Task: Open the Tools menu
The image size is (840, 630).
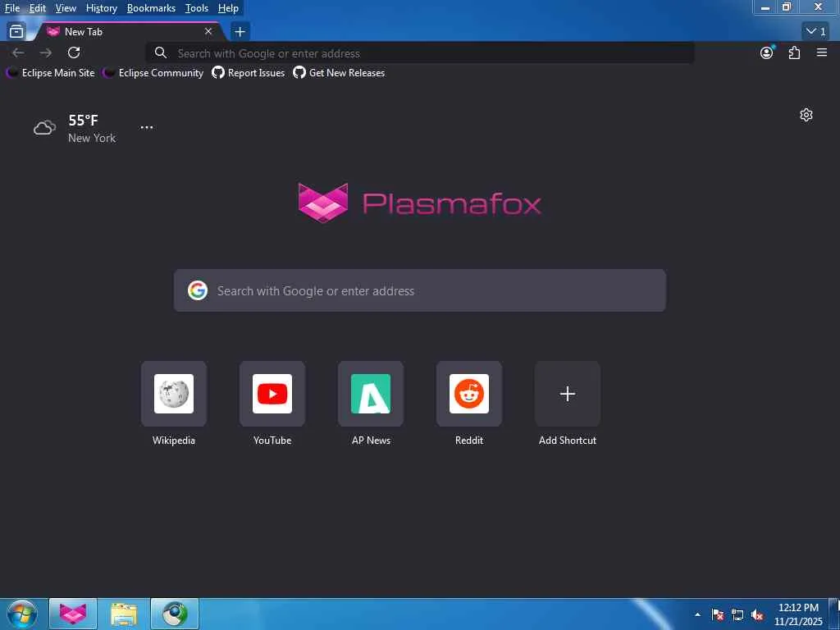Action: [x=197, y=8]
